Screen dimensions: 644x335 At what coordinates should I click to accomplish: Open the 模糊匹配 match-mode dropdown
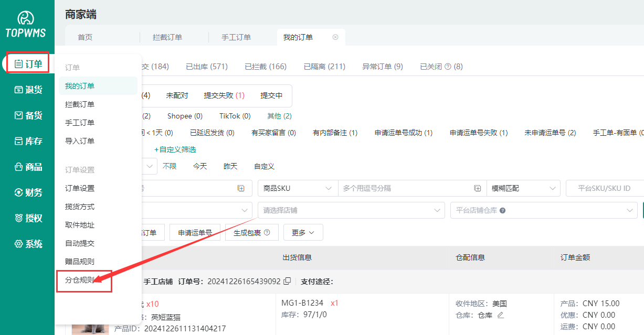523,188
